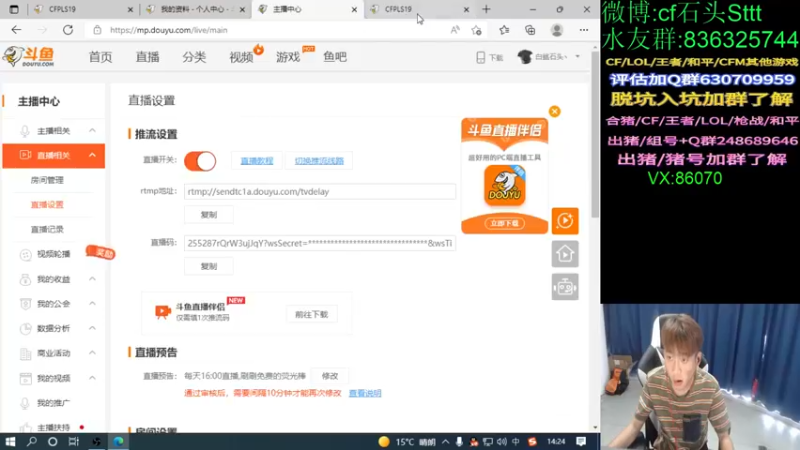Image resolution: width=800 pixels, height=450 pixels.
Task: Expand the 商业活动 sidebar section
Action: pyautogui.click(x=92, y=353)
